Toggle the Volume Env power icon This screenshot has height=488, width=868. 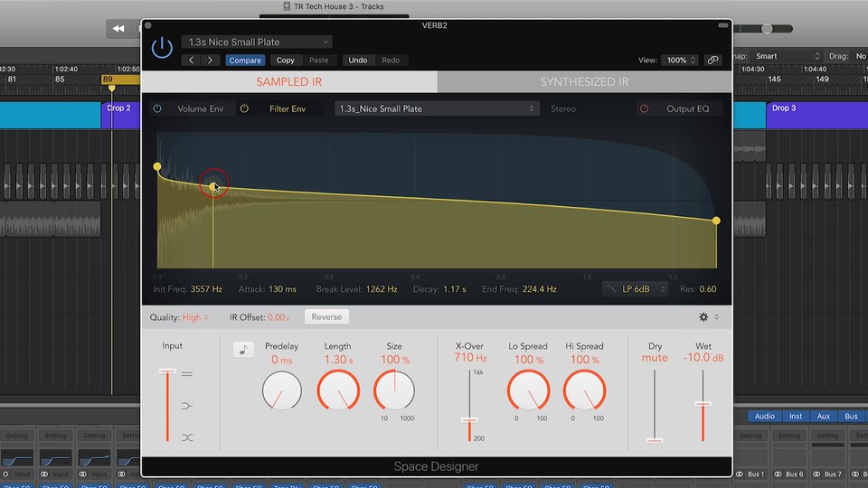[157, 108]
